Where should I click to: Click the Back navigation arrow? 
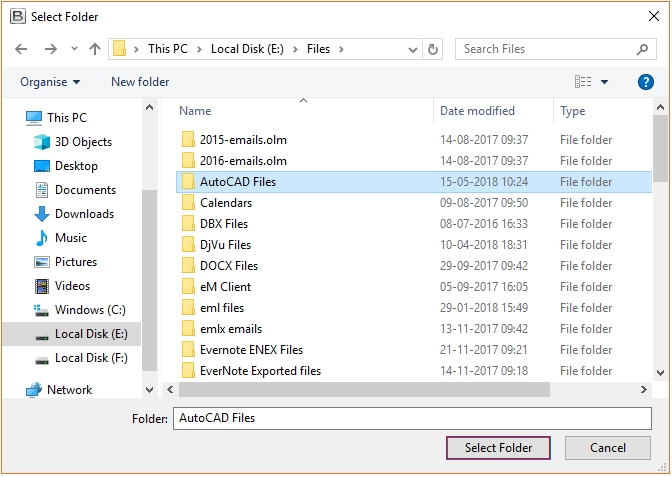coord(22,49)
